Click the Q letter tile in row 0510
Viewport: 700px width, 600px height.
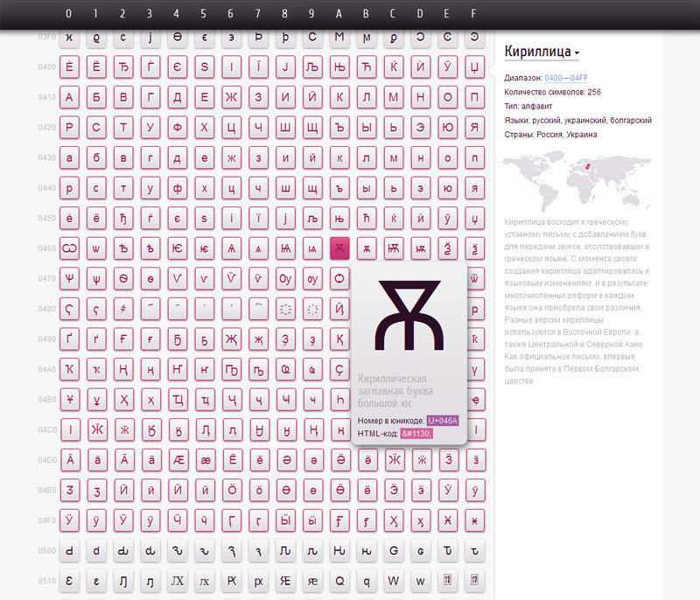[339, 581]
